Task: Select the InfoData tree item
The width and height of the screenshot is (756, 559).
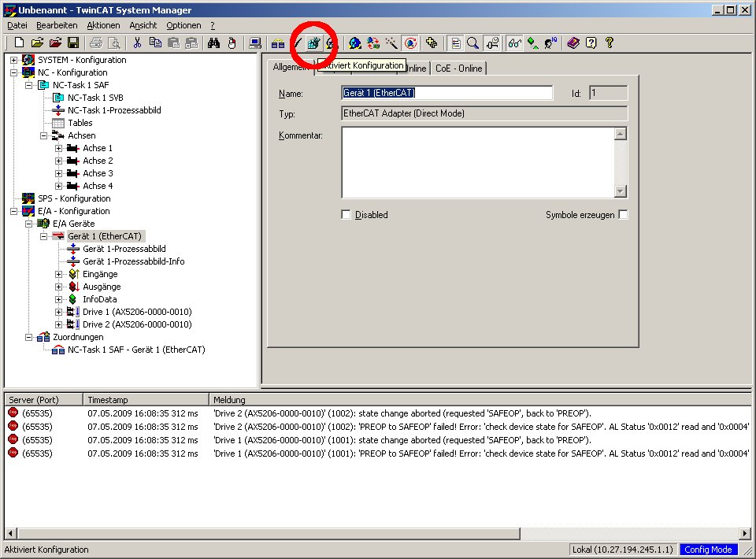Action: [100, 299]
